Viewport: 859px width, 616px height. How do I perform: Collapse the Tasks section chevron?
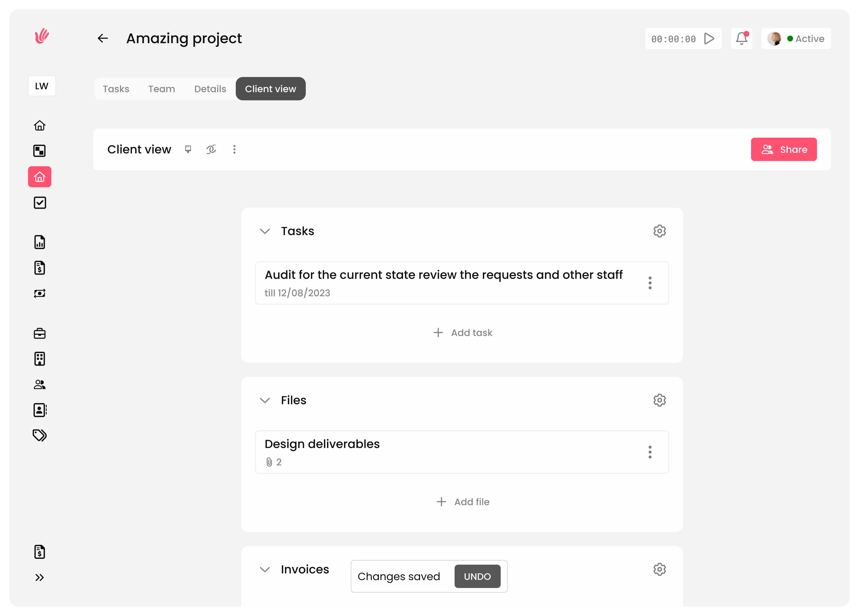(x=265, y=231)
